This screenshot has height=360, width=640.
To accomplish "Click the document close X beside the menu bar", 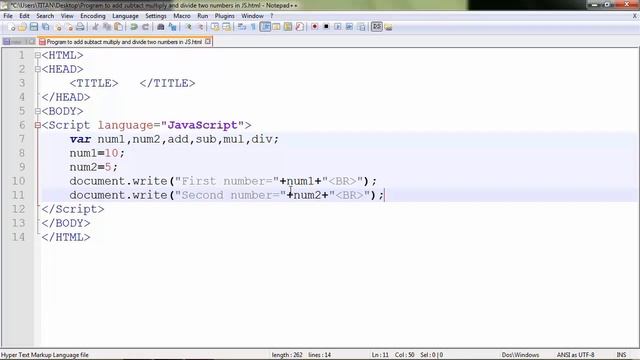I will (x=635, y=16).
